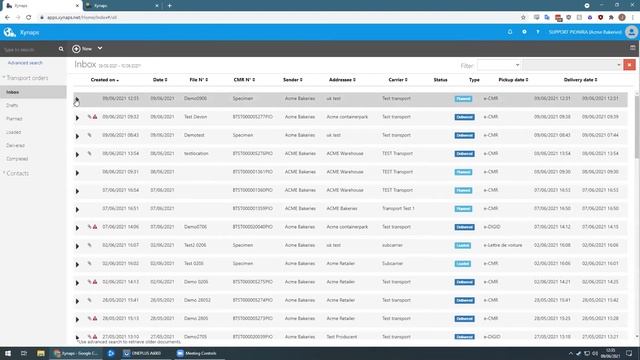Click warning triangle on Demo0706 row
Image resolution: width=640 pixels, height=360 pixels.
[x=95, y=227]
